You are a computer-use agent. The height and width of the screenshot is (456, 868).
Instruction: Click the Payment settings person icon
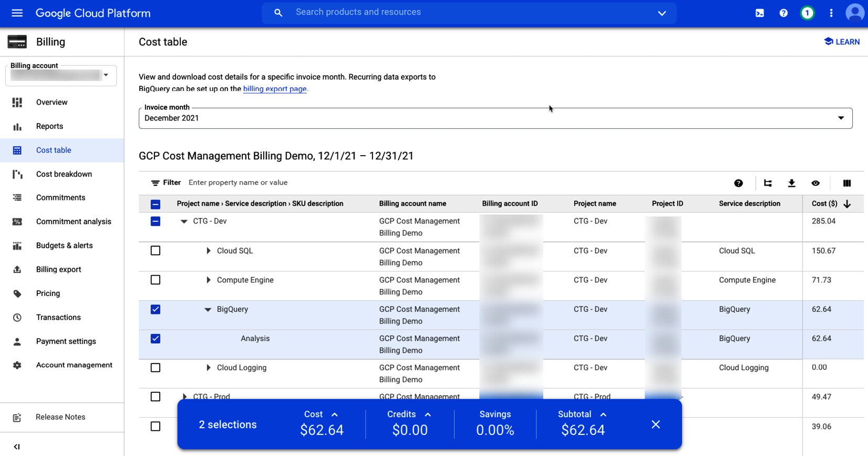pyautogui.click(x=17, y=341)
